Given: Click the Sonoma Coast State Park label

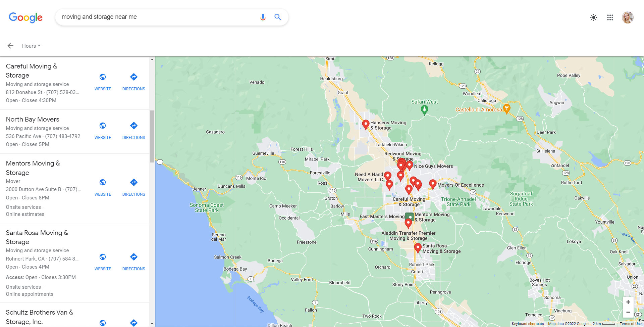Looking at the screenshot, I should 207,207.
